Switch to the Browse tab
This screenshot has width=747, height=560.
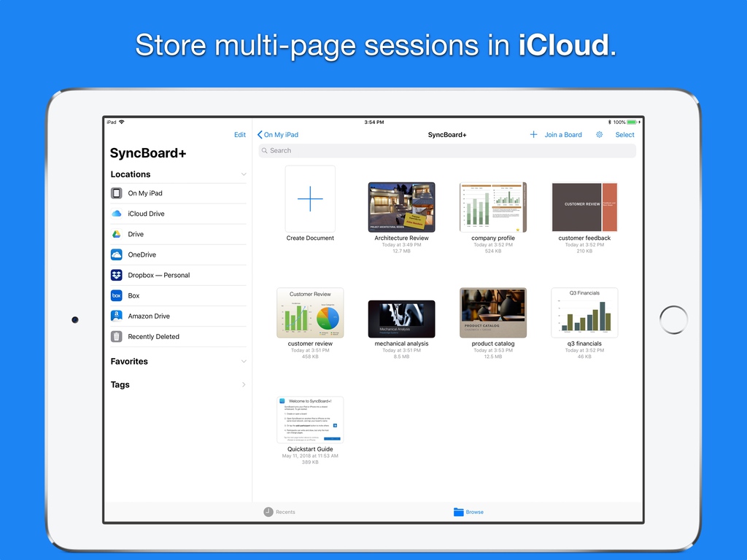468,512
